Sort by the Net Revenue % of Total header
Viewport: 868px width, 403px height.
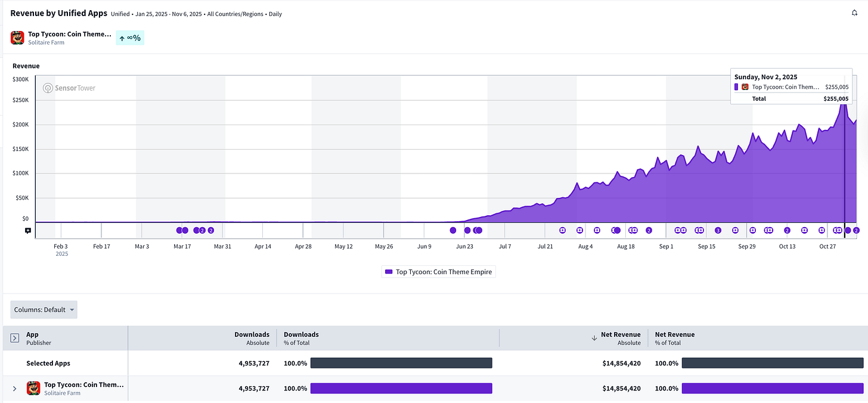pos(675,338)
